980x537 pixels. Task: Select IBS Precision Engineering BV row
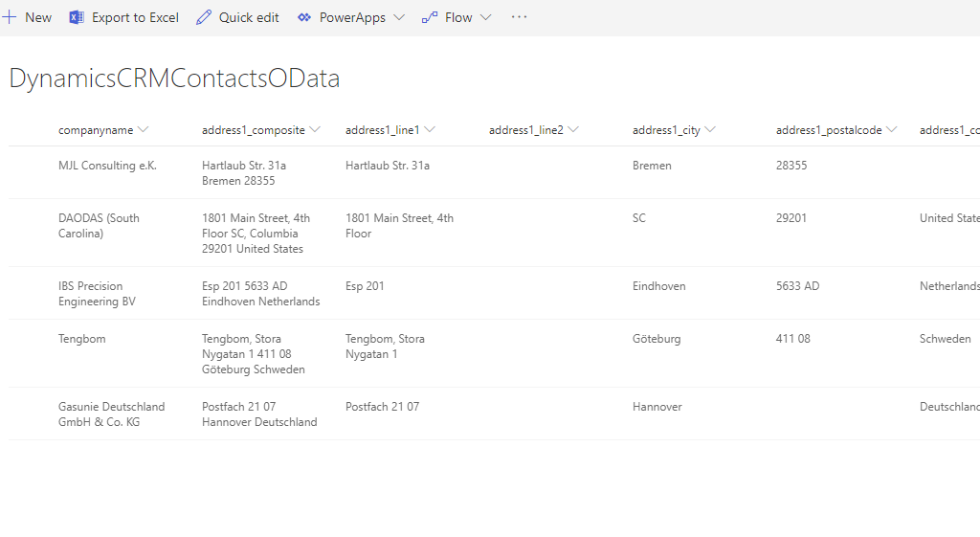click(97, 294)
